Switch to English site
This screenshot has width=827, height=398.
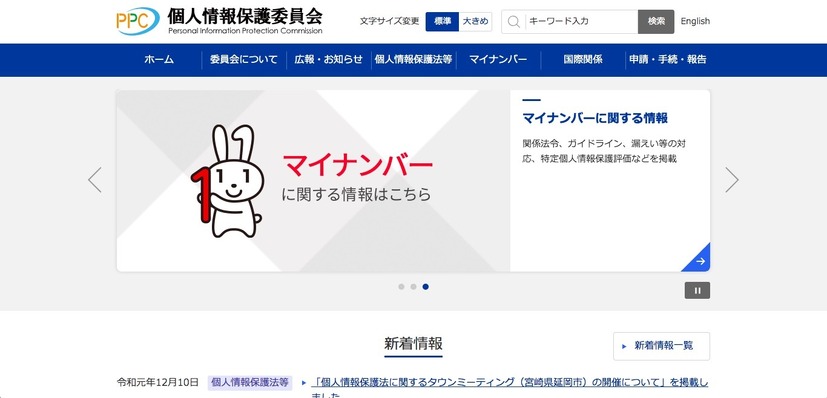point(695,21)
